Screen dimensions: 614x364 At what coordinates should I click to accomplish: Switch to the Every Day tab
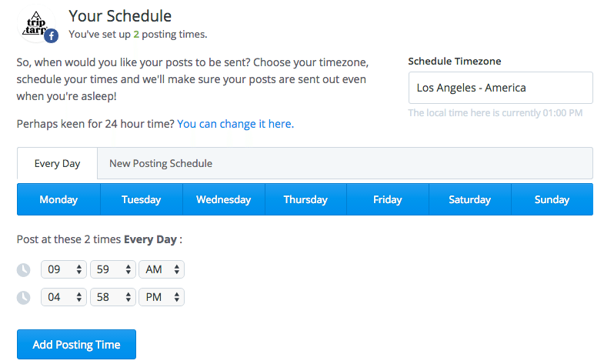point(57,163)
